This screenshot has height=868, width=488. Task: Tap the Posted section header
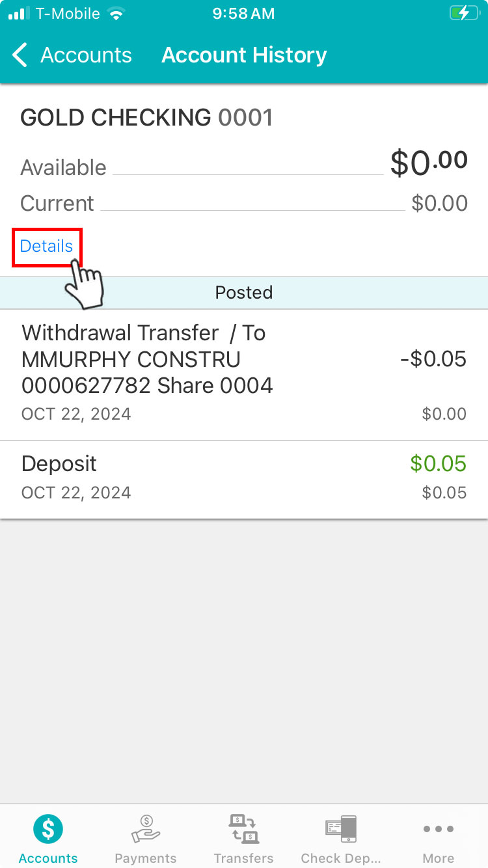pyautogui.click(x=244, y=293)
